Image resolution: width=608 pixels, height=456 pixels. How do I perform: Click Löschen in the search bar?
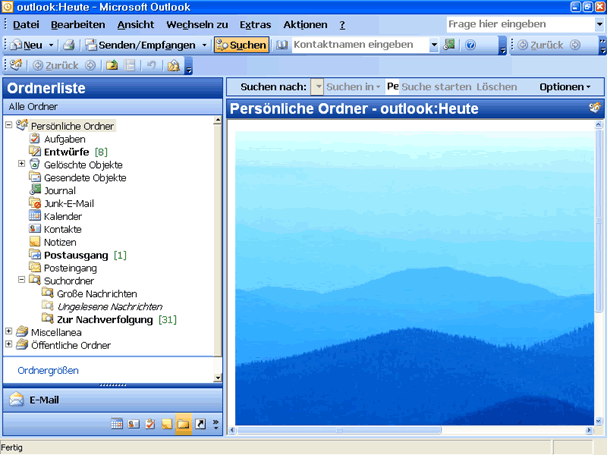coord(497,87)
